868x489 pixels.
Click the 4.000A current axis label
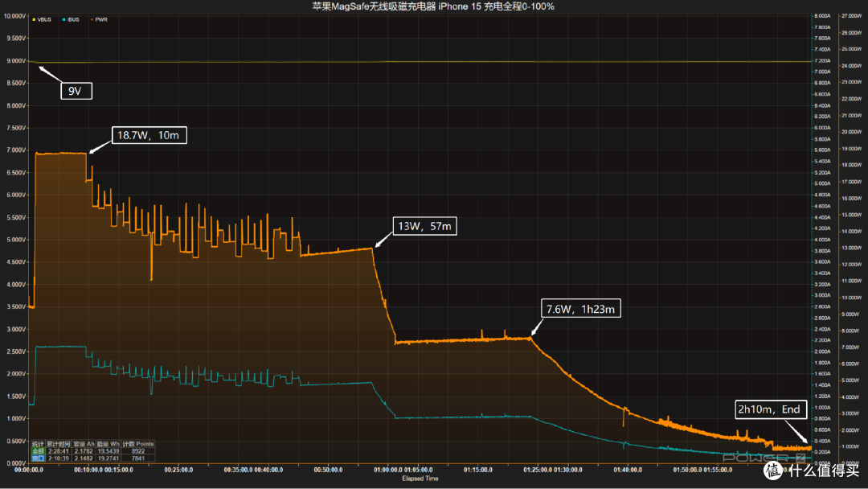[822, 240]
